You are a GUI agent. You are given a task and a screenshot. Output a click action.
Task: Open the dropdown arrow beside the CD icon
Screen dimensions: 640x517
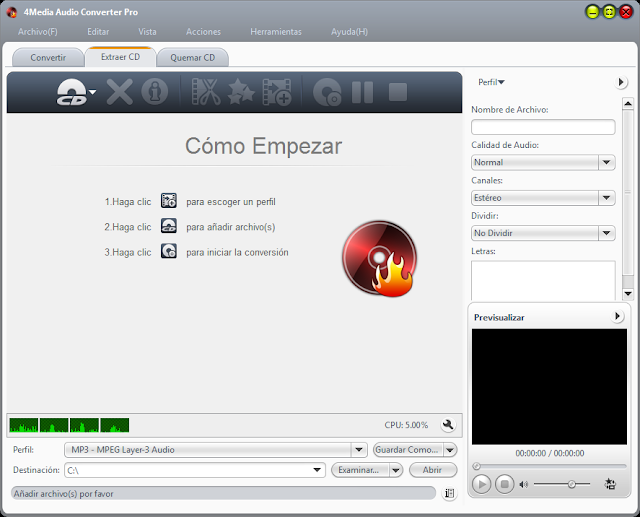pyautogui.click(x=93, y=92)
